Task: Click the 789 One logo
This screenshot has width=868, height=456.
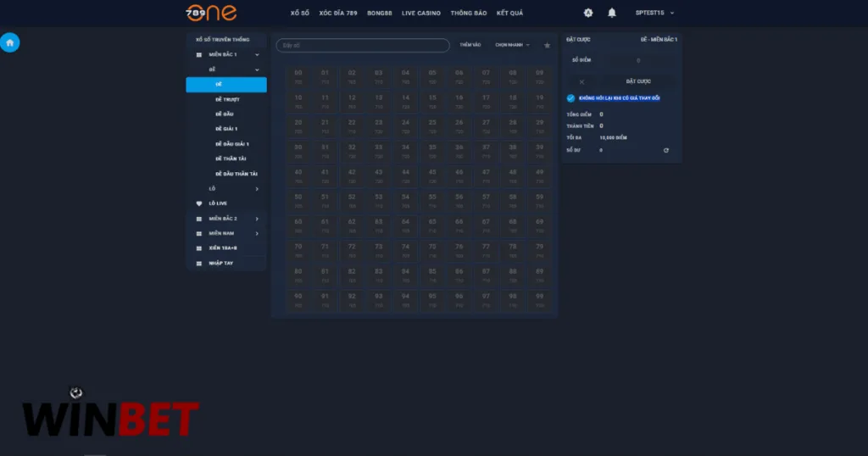Action: point(211,13)
